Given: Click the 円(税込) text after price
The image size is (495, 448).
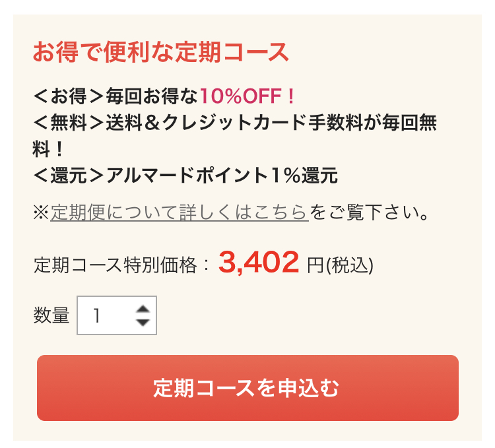Looking at the screenshot, I should tap(341, 265).
